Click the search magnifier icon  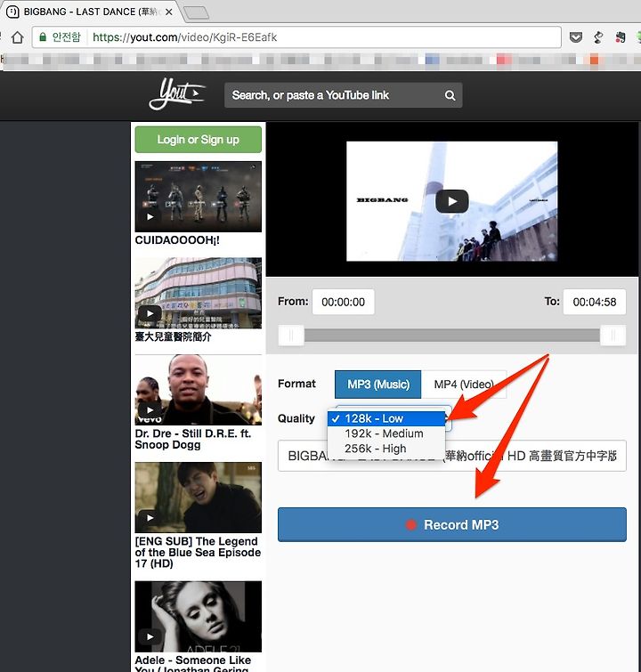pyautogui.click(x=450, y=95)
